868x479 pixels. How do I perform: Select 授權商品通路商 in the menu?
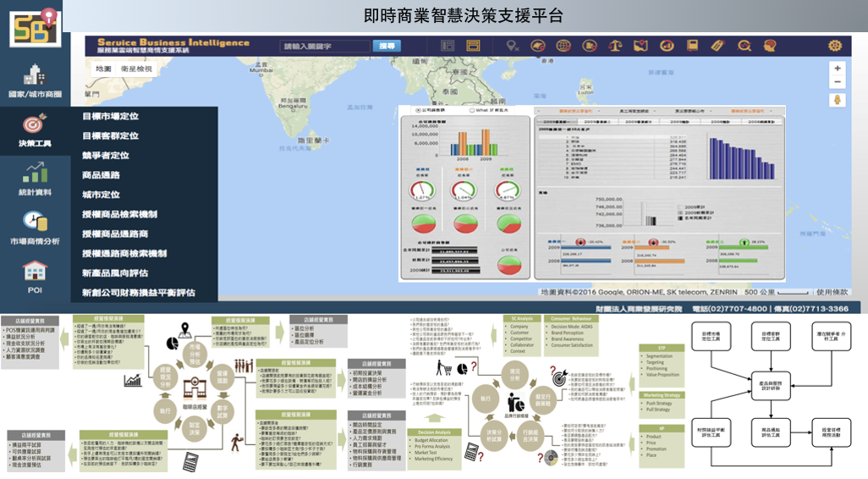pyautogui.click(x=115, y=234)
